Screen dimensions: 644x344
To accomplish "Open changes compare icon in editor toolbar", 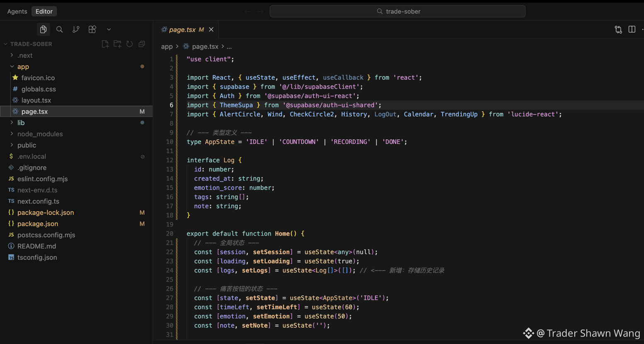I will coord(618,29).
